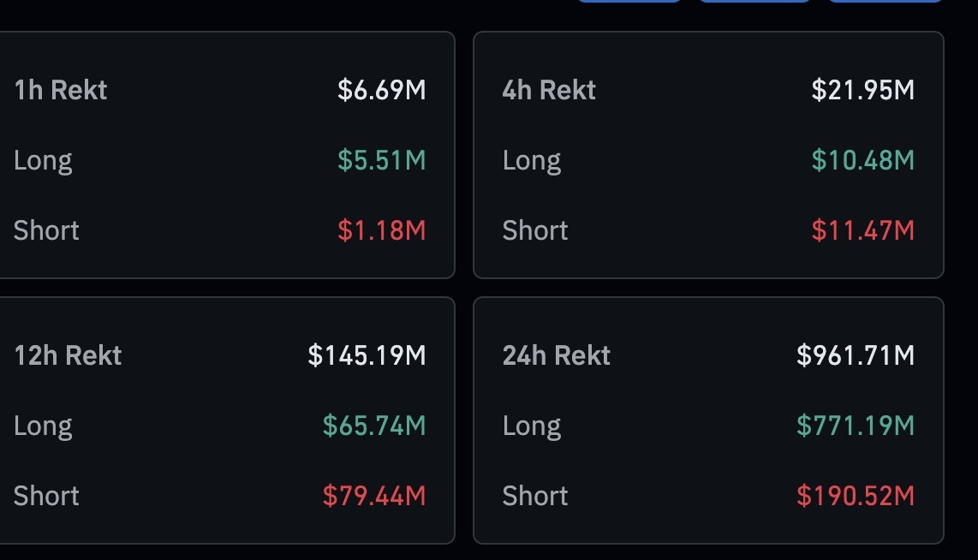This screenshot has width=978, height=560.
Task: Click the Long label in 4h card
Action: coord(532,162)
